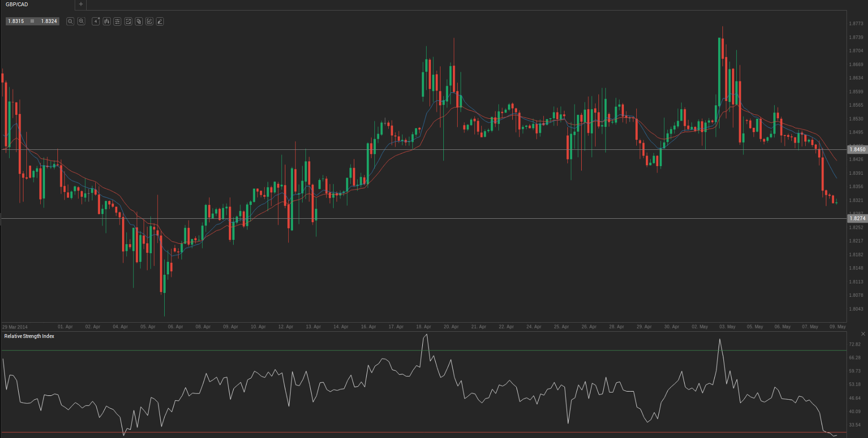Click the copy/templates icon
This screenshot has width=868, height=438.
point(139,22)
